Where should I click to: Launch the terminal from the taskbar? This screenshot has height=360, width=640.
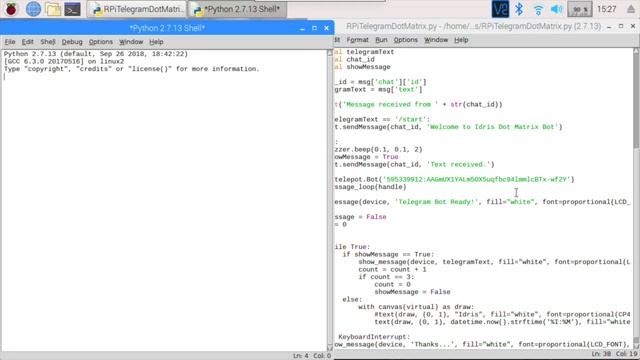coord(72,9)
